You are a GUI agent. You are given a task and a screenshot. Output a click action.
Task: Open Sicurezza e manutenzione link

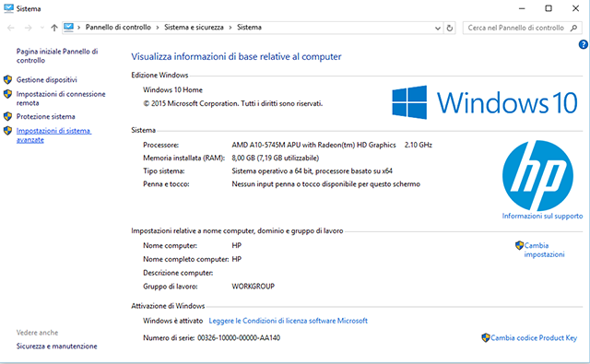point(57,346)
